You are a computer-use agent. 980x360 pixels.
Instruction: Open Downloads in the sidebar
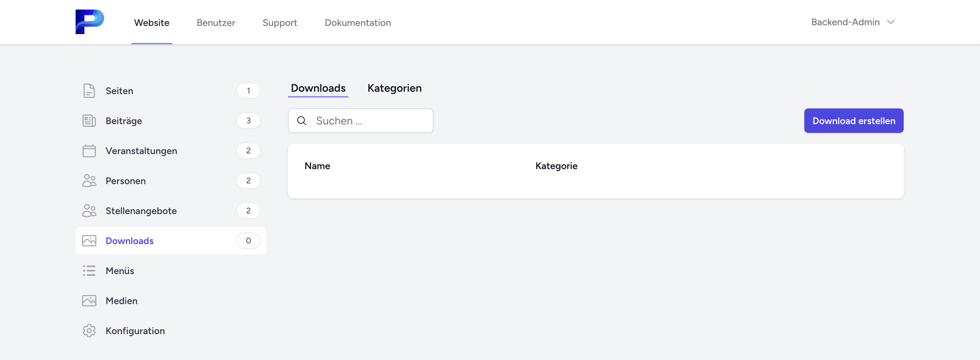point(129,241)
